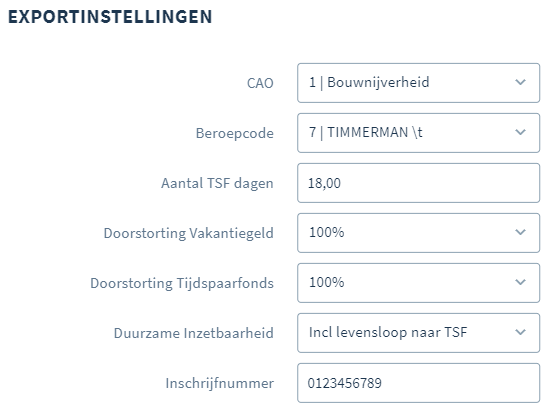
Task: Click the chevron in Doorstorting Tijdspaarfonds field
Action: pos(520,283)
